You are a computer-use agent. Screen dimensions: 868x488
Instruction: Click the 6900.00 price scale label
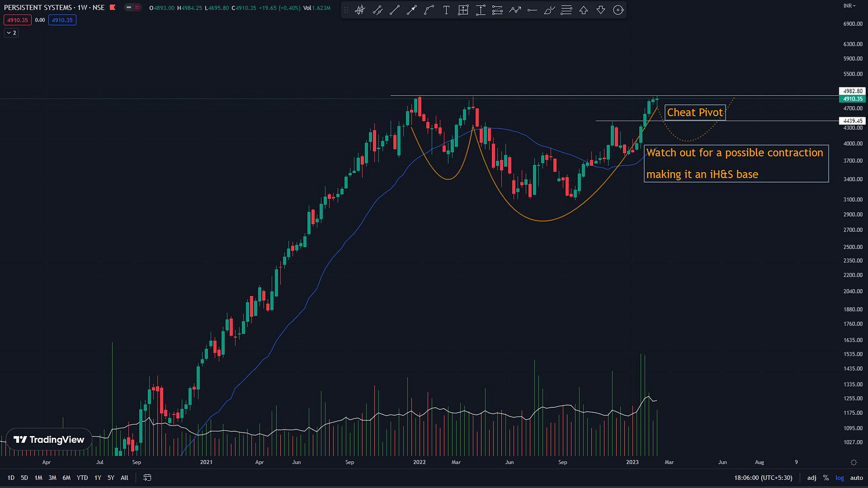click(853, 24)
